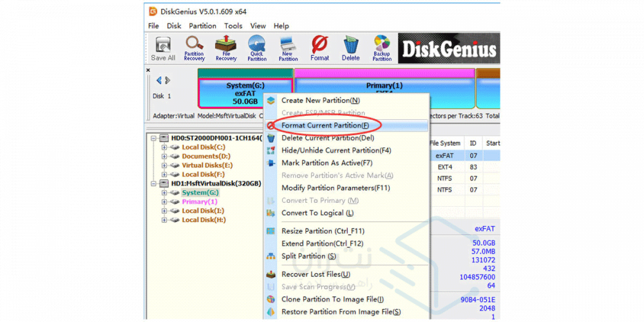Open the Tools menu
The width and height of the screenshot is (644, 322).
pos(233,26)
